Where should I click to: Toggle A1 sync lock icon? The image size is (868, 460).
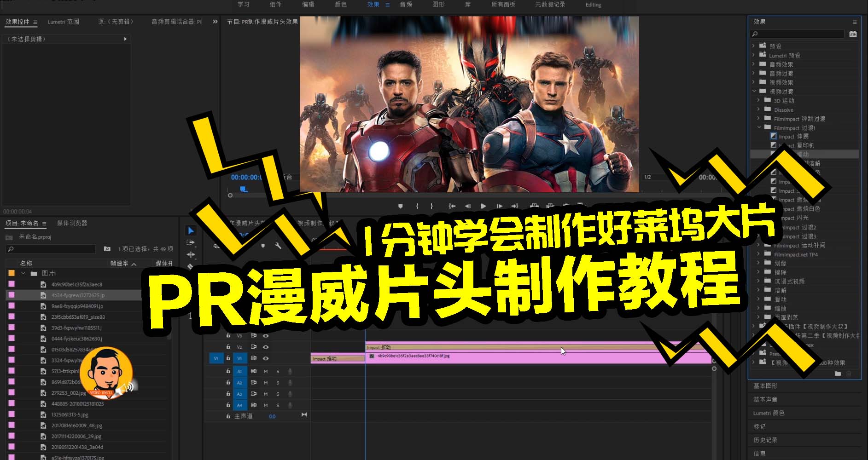(254, 371)
